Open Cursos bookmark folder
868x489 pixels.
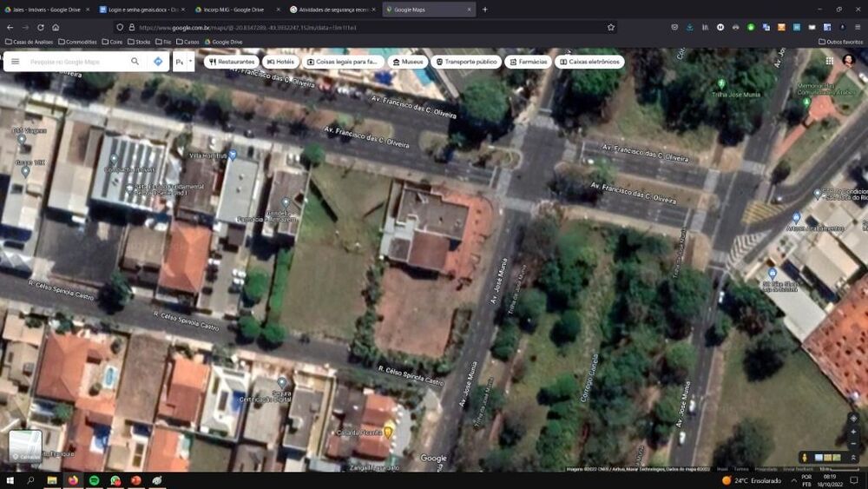point(187,42)
